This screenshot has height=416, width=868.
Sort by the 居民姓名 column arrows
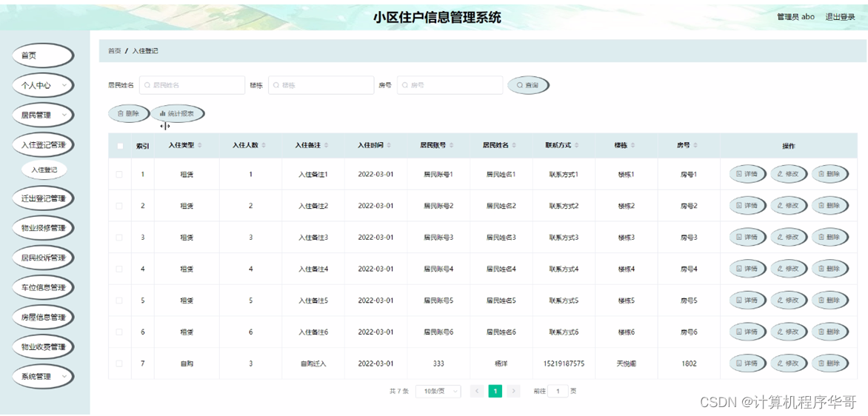515,146
